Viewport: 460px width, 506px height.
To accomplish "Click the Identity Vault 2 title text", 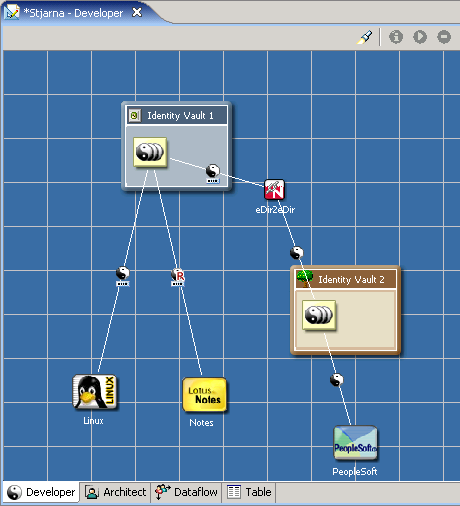I will click(351, 279).
